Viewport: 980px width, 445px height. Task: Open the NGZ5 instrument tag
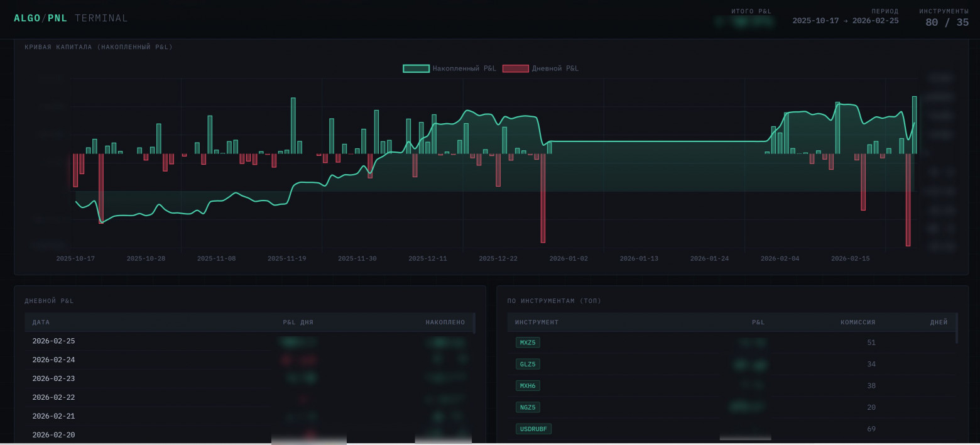(x=528, y=407)
